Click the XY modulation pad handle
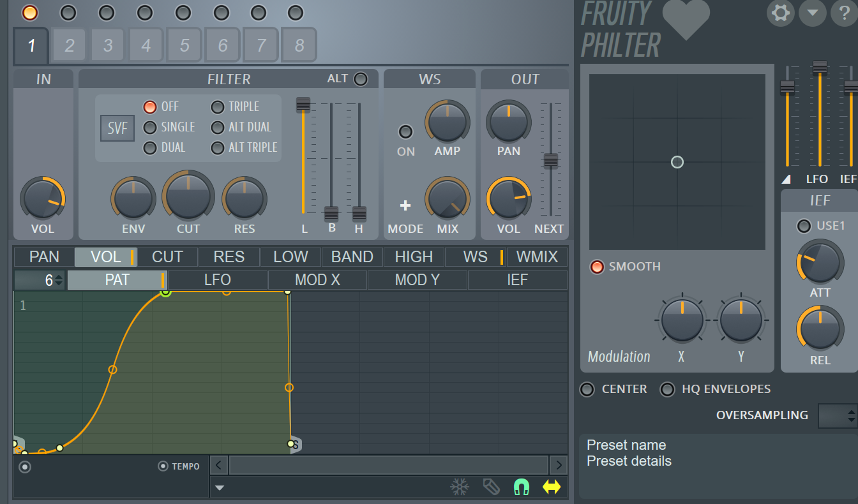 (677, 162)
